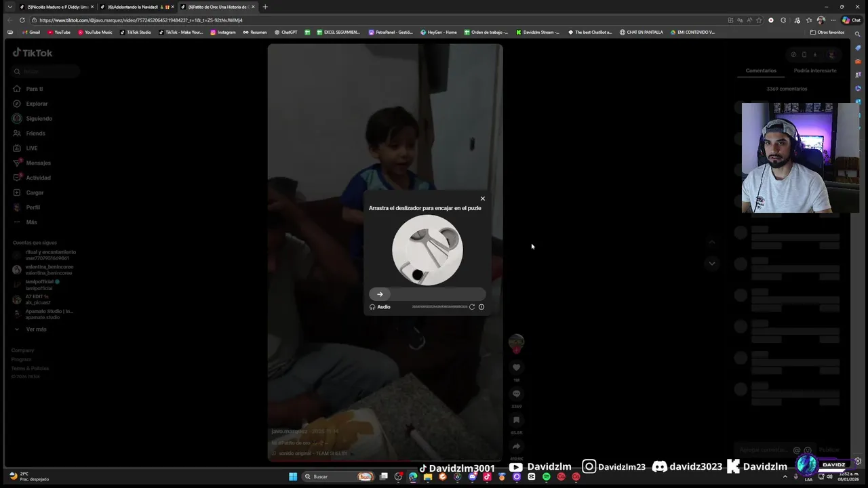Open the taskbar weather widget
The image size is (868, 488).
click(28, 476)
